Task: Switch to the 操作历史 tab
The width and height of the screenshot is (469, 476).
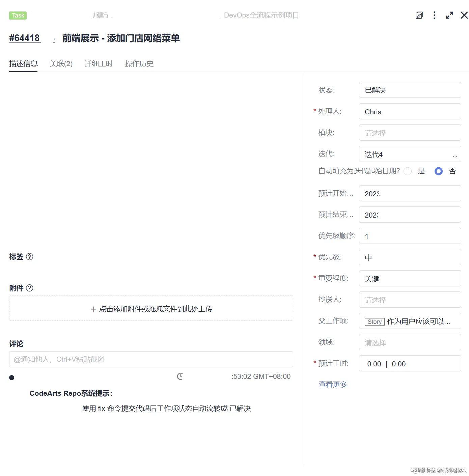Action: coord(139,63)
